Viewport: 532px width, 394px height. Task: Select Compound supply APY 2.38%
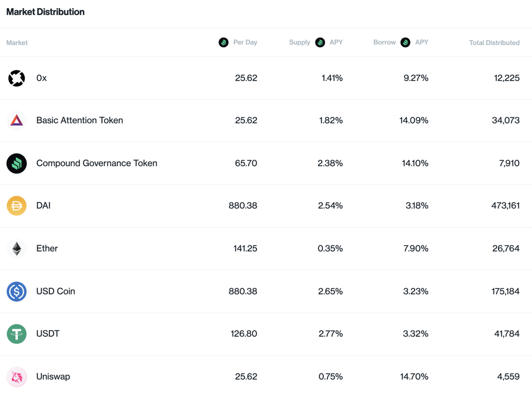(330, 163)
